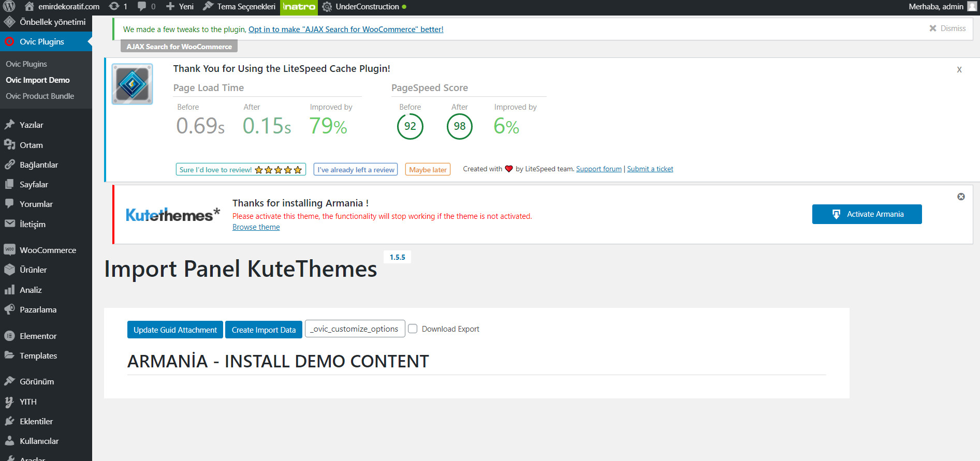Click the updates icon in admin bar
Viewport: 980px width, 461px height.
tap(114, 7)
